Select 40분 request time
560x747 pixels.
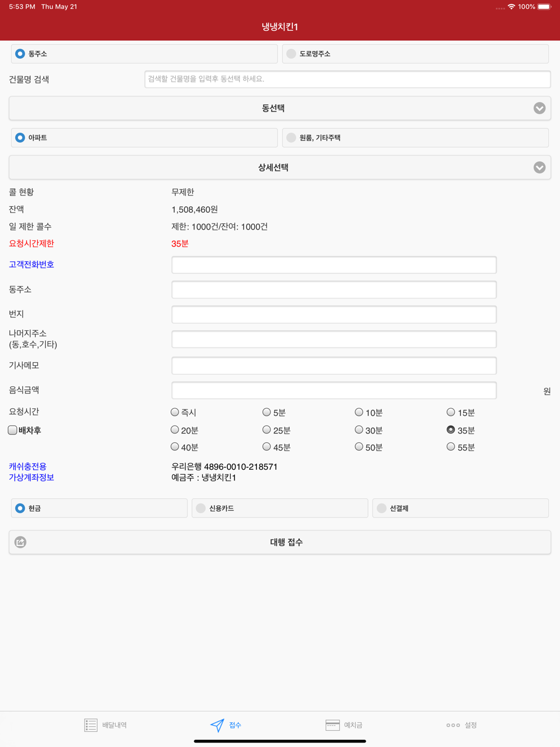[175, 446]
